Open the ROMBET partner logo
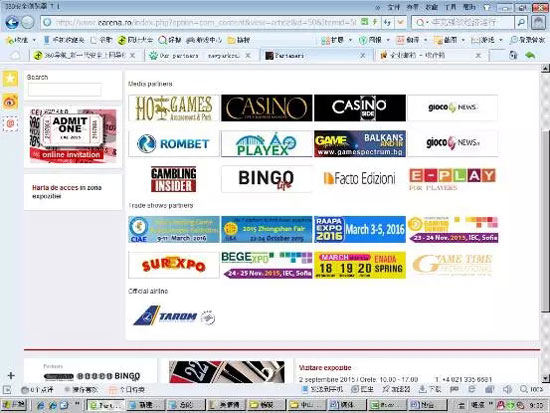This screenshot has height=413, width=550. click(174, 144)
